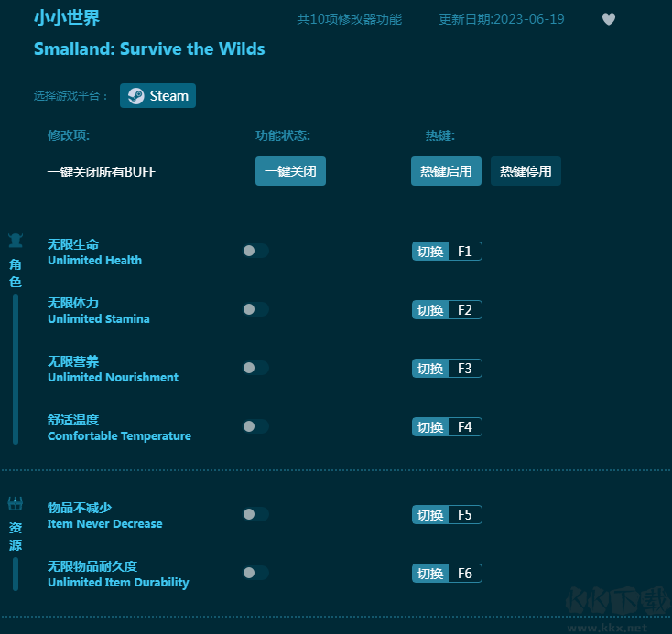Click the Unlimited Item Durability label
This screenshot has width=672, height=634.
tap(118, 583)
